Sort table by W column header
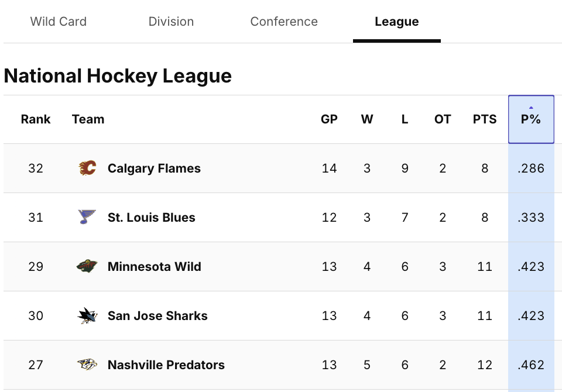 click(367, 119)
